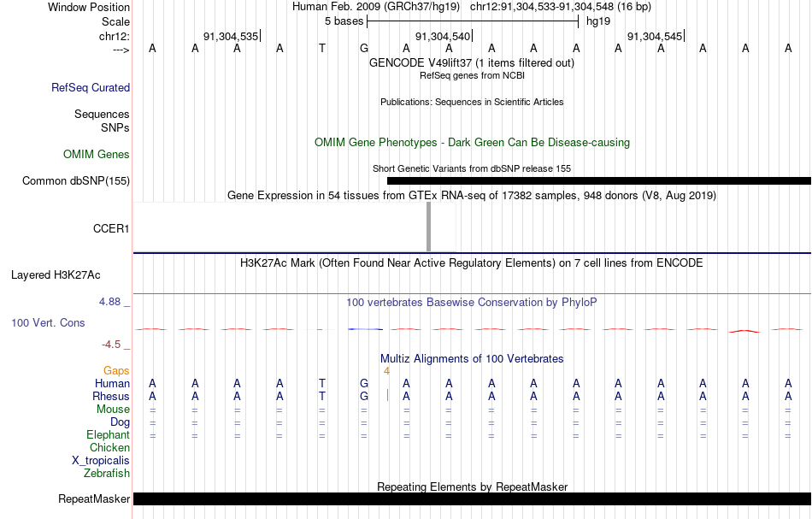Click Multiz Alignments of 100 Vertebrates title

coord(472,358)
